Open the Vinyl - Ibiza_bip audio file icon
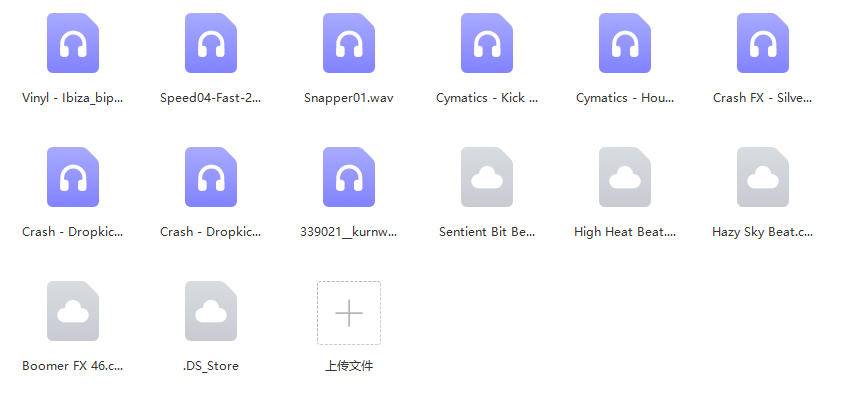846x414 pixels. pyautogui.click(x=73, y=43)
